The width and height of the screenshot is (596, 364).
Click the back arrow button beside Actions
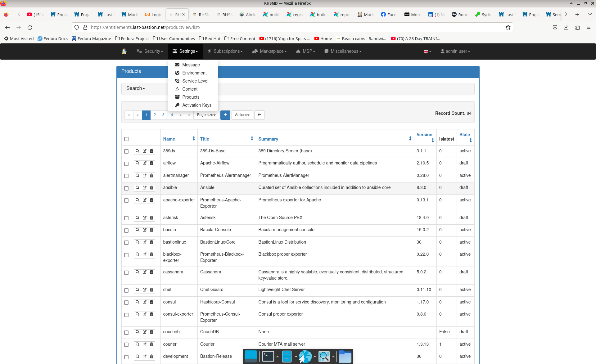(259, 115)
